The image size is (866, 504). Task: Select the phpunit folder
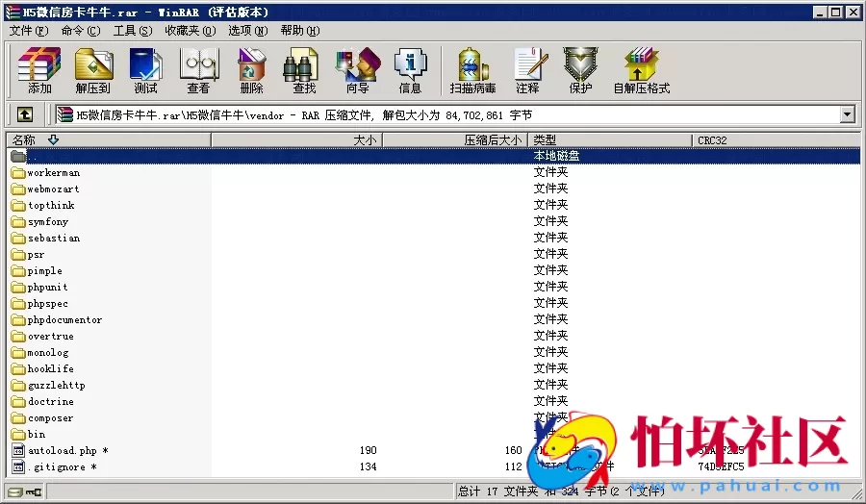(47, 287)
